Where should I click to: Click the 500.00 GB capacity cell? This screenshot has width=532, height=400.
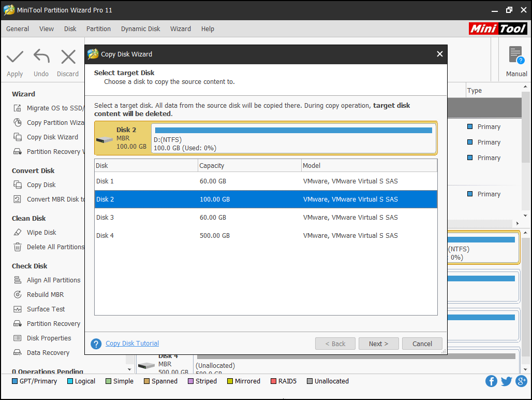[x=215, y=235]
